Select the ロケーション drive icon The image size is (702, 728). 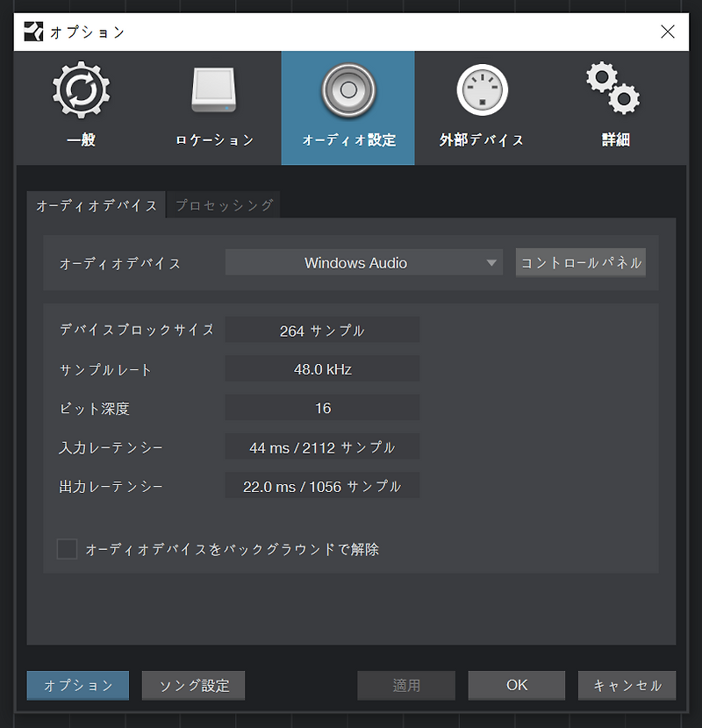(x=214, y=90)
